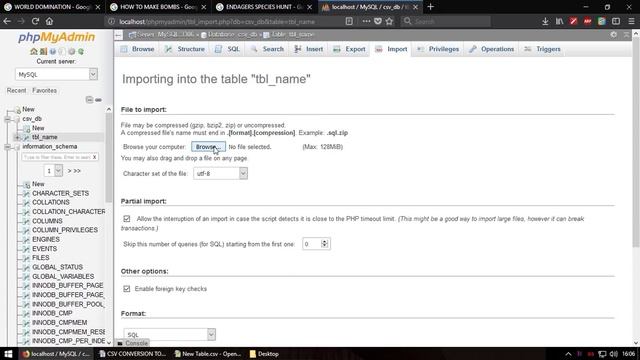This screenshot has width=640, height=360.
Task: Increase the skip queries number stepper
Action: click(x=324, y=242)
